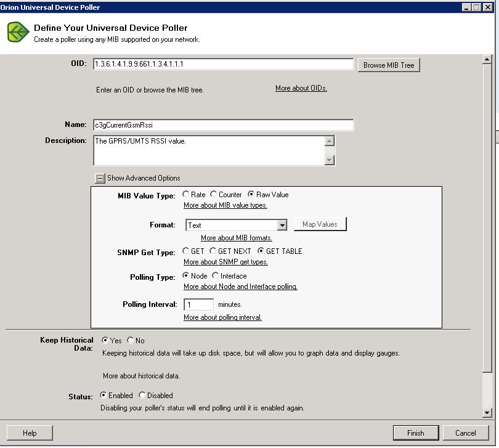
Task: Open More about MIB formats link
Action: [x=237, y=238]
